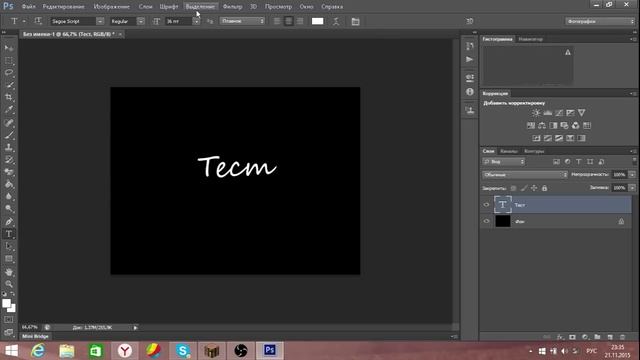Screen dimensions: 640x360
Task: Click the Тест layer thumbnail
Action: coord(502,204)
